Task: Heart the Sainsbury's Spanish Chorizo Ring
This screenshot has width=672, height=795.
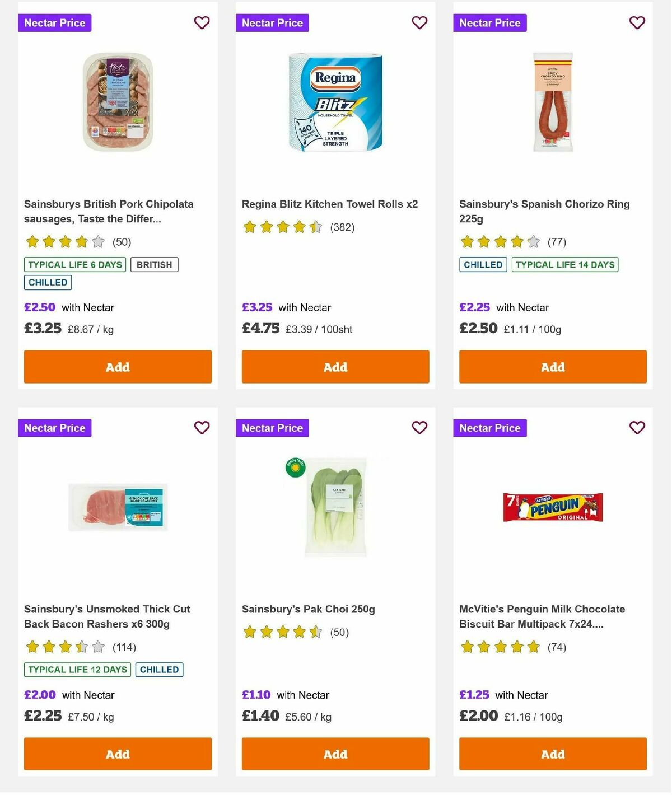Action: 636,22
